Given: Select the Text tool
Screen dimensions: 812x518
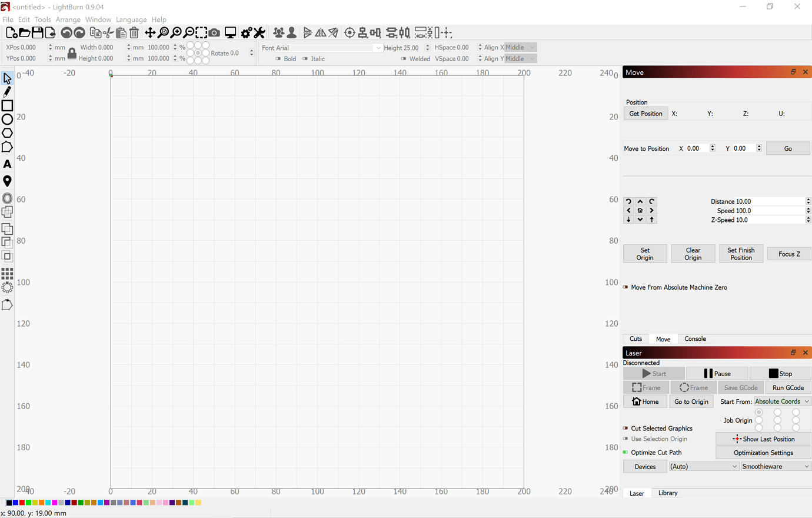Looking at the screenshot, I should pos(7,164).
